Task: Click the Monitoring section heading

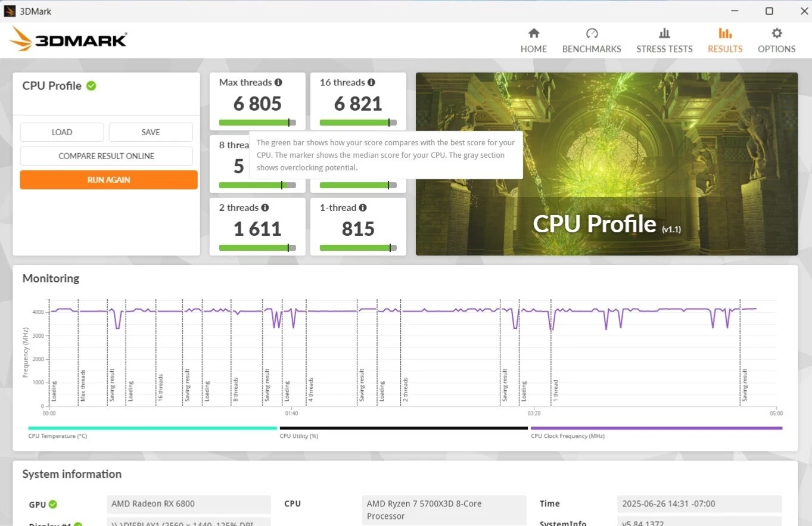Action: point(51,278)
